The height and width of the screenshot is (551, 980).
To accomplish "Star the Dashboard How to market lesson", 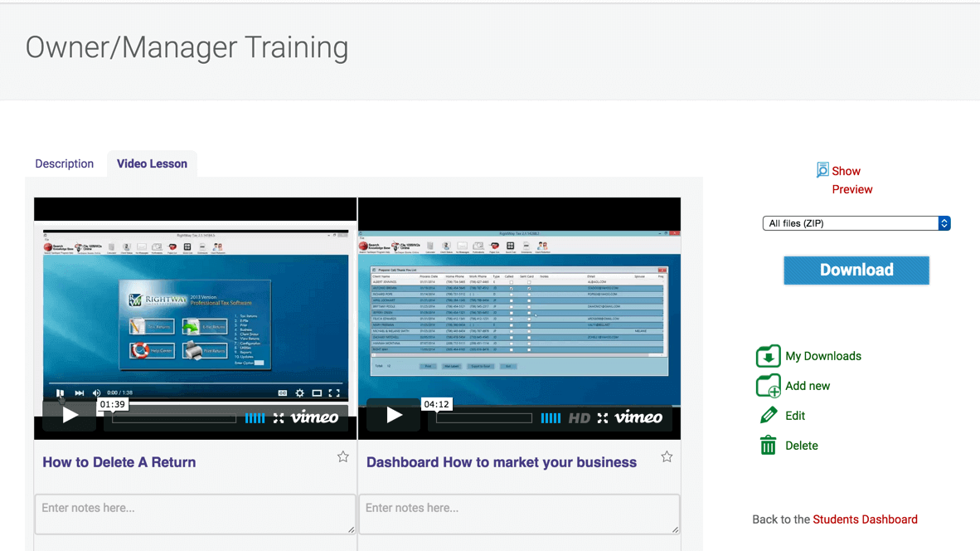I will 667,457.
